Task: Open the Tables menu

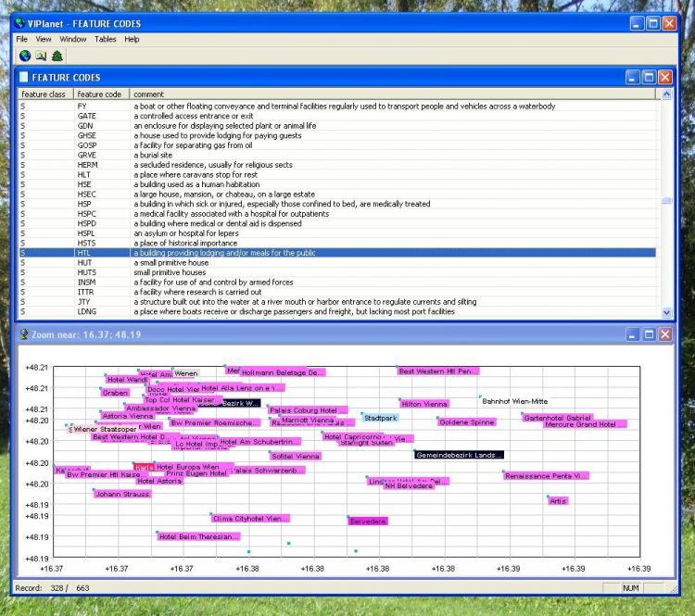Action: [106, 39]
